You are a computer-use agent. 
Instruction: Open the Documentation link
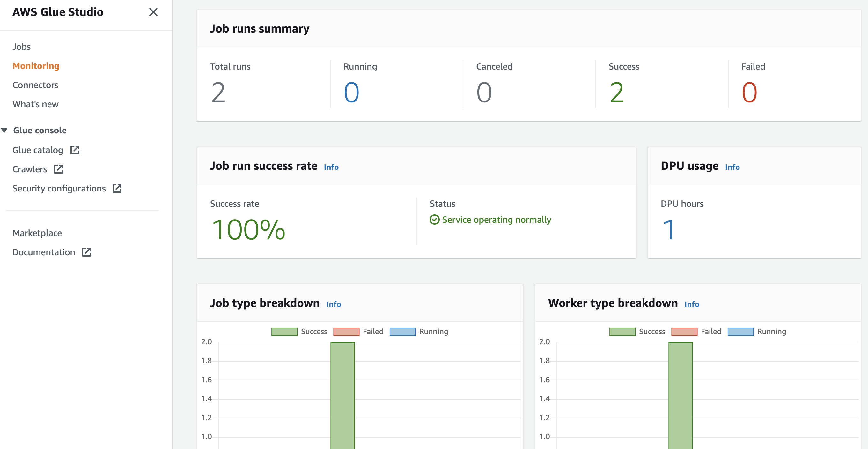44,252
